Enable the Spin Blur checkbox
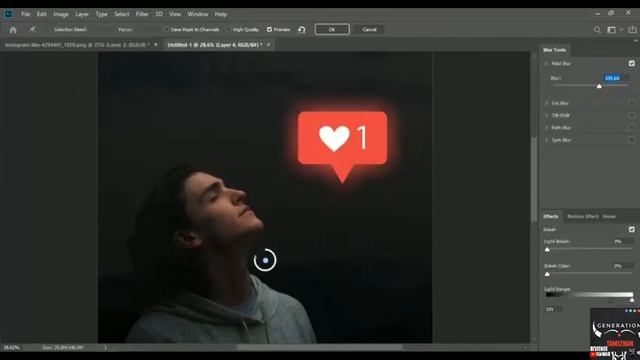The width and height of the screenshot is (640, 360). pyautogui.click(x=631, y=140)
